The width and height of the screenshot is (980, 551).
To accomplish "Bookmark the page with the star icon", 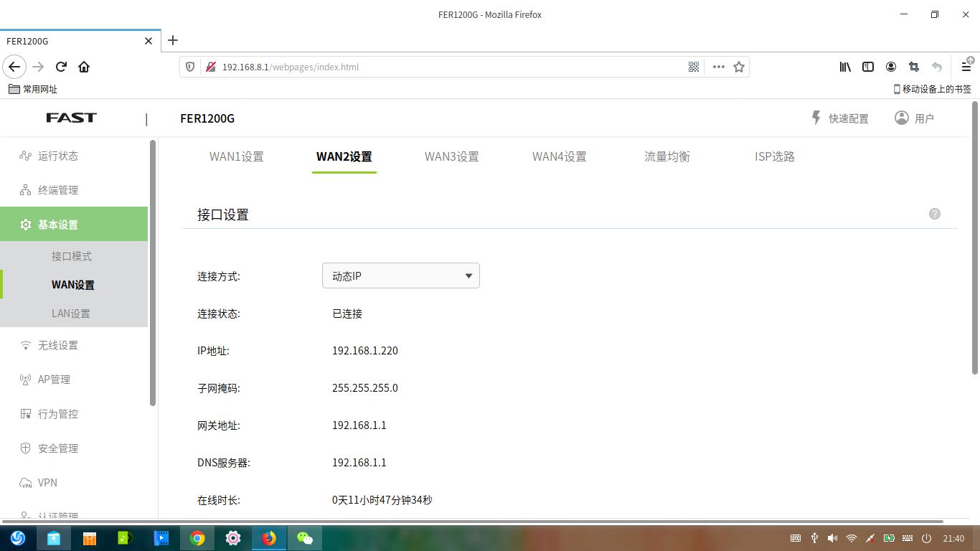I will (739, 67).
